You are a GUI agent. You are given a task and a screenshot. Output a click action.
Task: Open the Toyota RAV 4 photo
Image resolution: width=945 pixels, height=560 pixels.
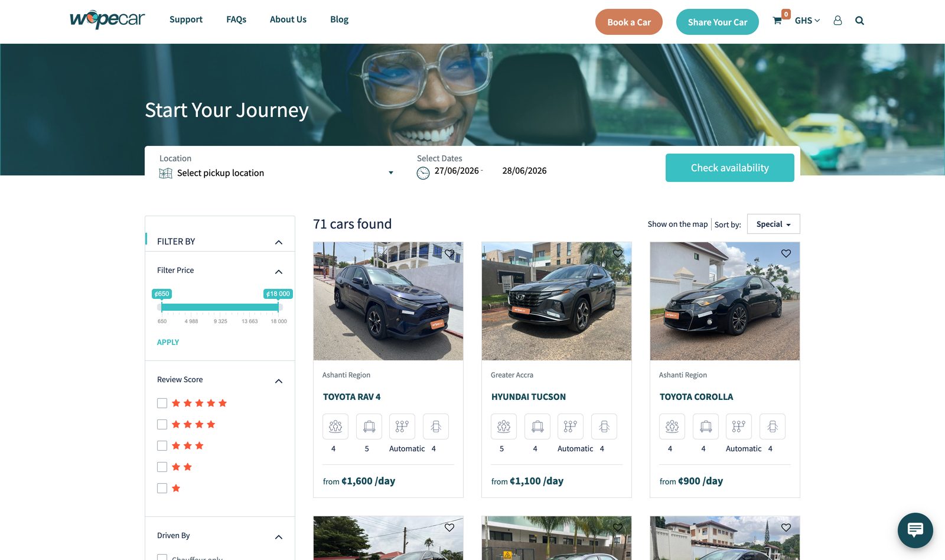(x=388, y=301)
